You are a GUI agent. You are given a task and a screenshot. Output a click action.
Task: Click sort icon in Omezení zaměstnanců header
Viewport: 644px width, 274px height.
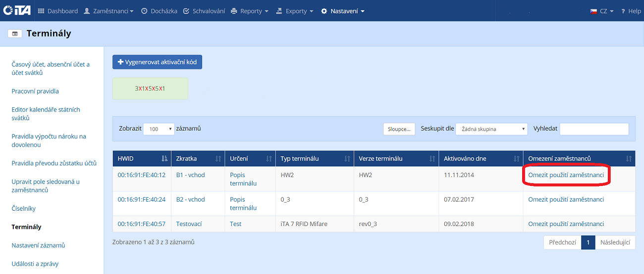(629, 159)
